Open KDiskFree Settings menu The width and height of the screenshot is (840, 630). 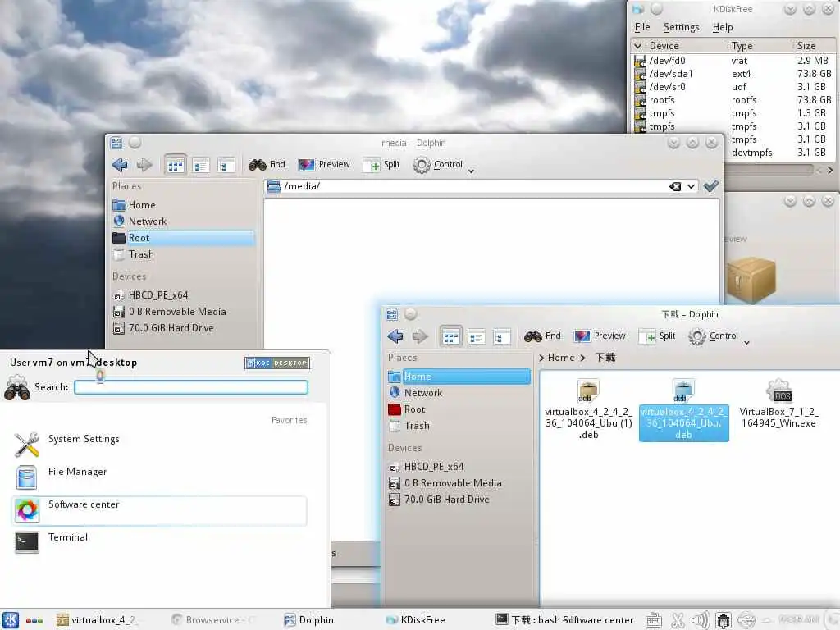681,27
